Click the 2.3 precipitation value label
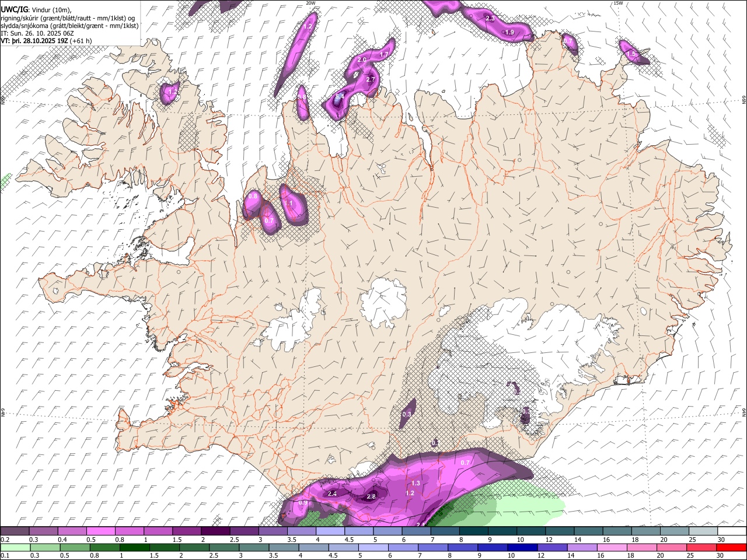The width and height of the screenshot is (747, 560). tap(490, 19)
